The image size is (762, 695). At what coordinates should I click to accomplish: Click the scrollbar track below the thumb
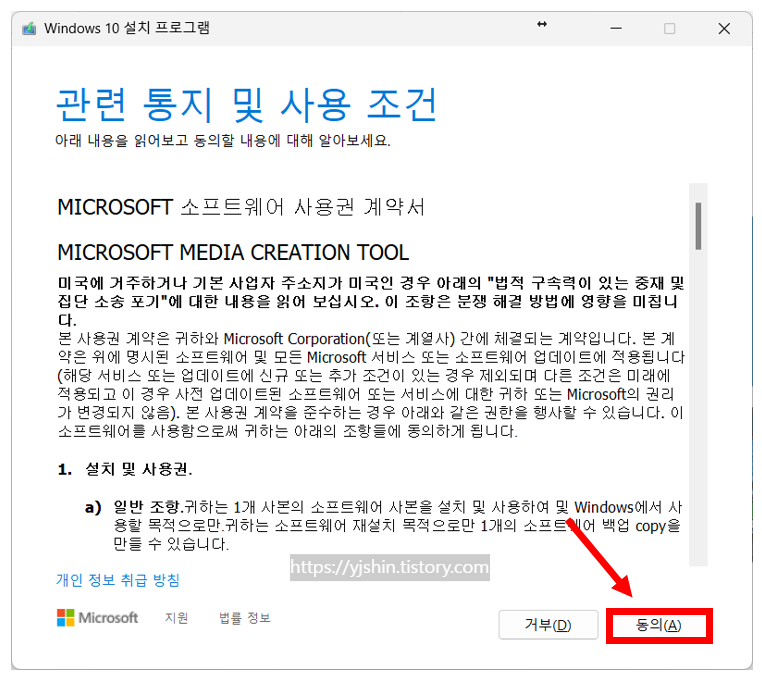(698, 408)
